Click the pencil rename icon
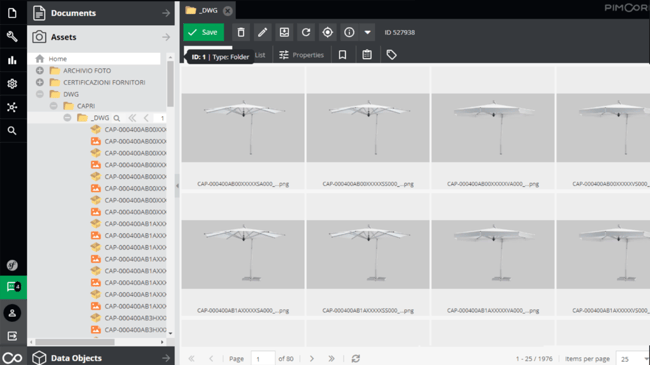Screen dimensions: 650x365 pyautogui.click(x=262, y=32)
